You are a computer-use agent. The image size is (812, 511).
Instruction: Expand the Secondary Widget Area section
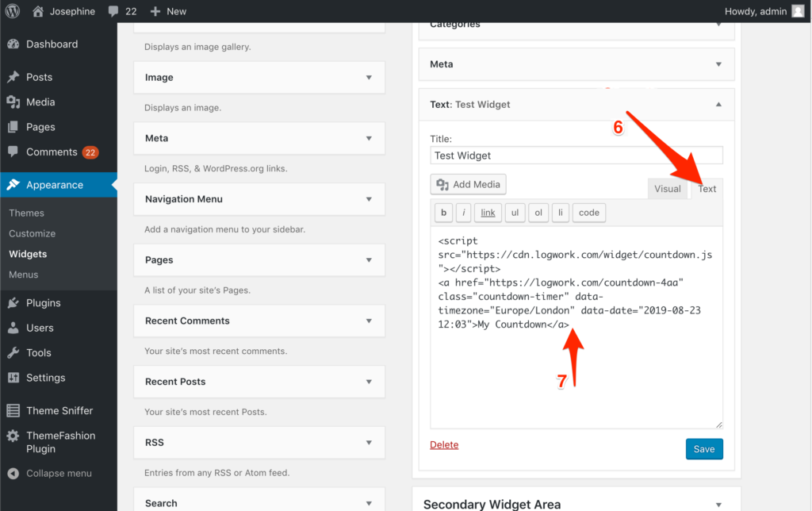tap(718, 505)
